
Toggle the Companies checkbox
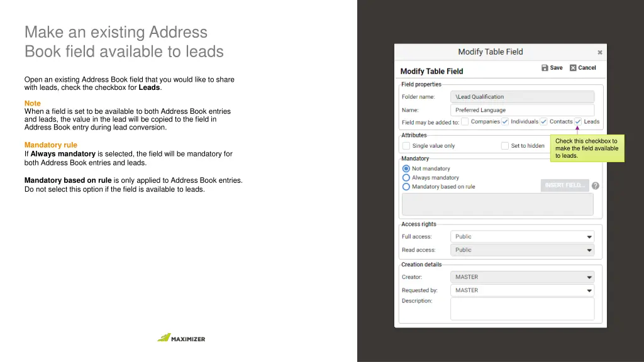click(x=465, y=121)
